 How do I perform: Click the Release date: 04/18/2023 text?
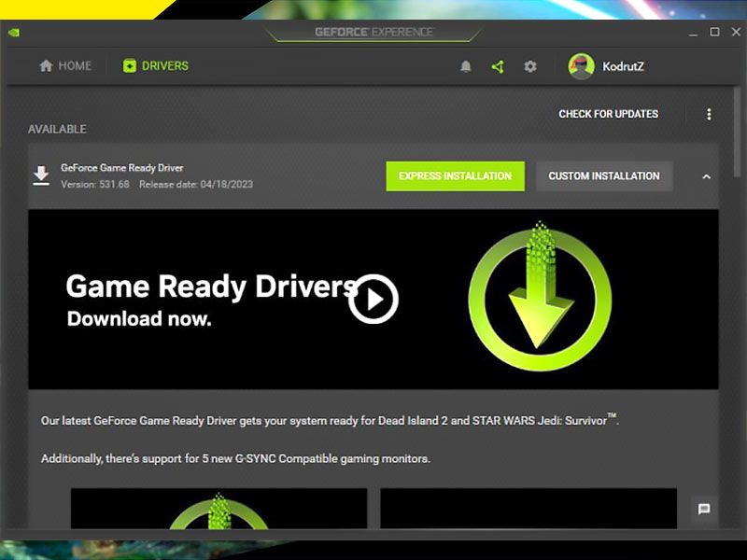pyautogui.click(x=196, y=184)
